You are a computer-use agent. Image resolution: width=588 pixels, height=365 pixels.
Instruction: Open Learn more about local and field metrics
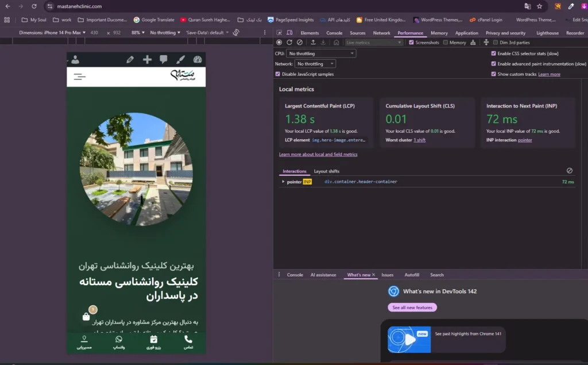point(318,155)
